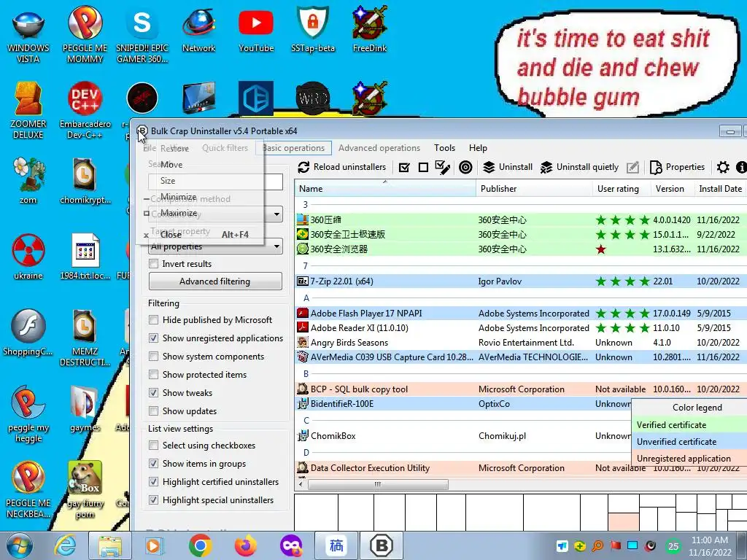This screenshot has width=747, height=560.
Task: Open ZOOMER DELUXE desktop icon
Action: click(28, 111)
